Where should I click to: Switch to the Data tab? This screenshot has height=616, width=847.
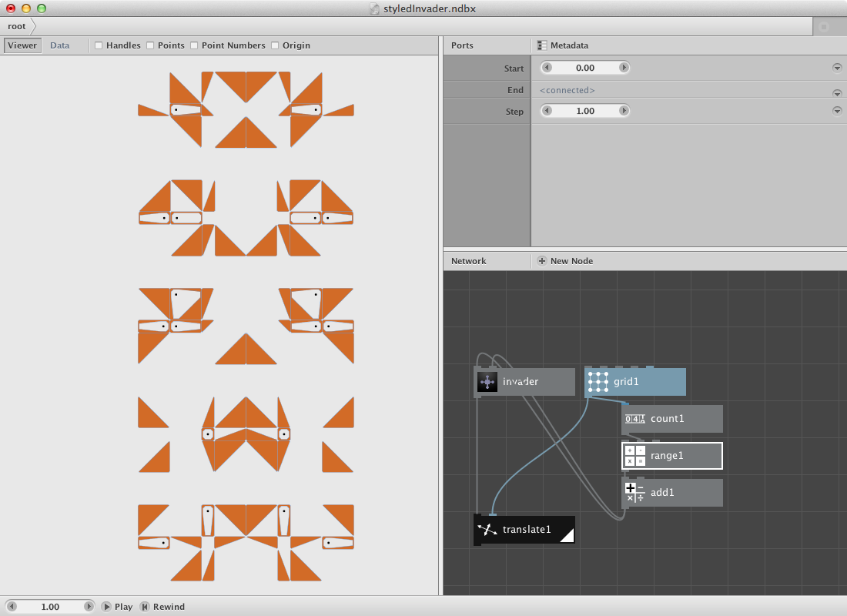coord(60,45)
